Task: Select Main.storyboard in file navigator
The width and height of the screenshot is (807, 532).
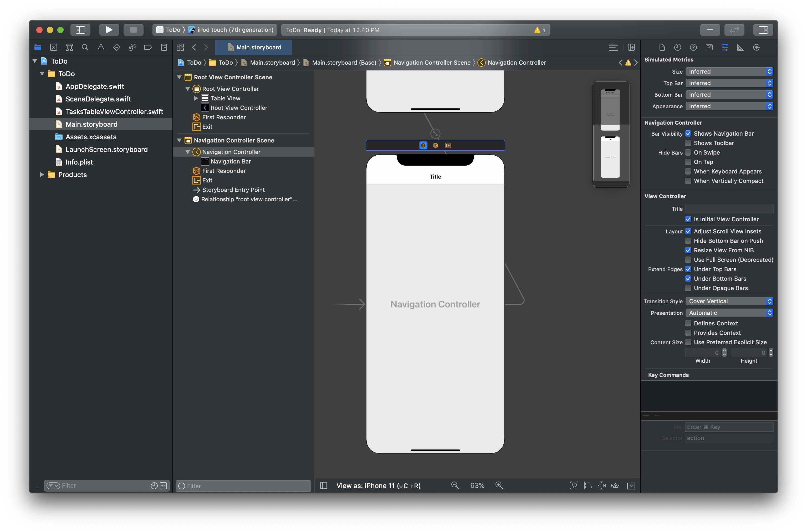Action: (x=91, y=124)
